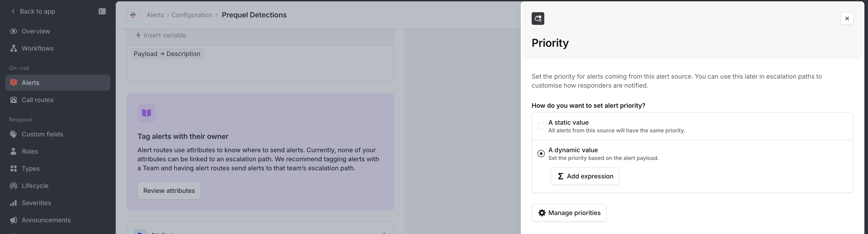Select Alerts in On-call menu
868x234 pixels.
(30, 83)
